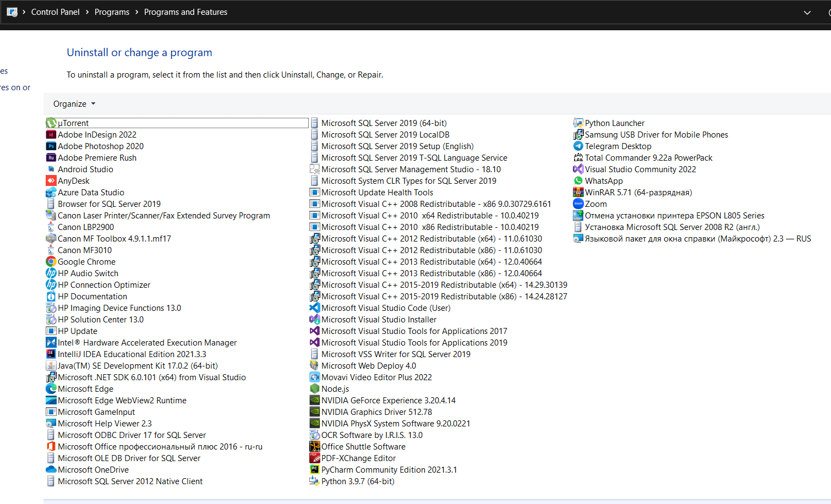
Task: Click the Programs and Features breadcrumb
Action: click(185, 12)
